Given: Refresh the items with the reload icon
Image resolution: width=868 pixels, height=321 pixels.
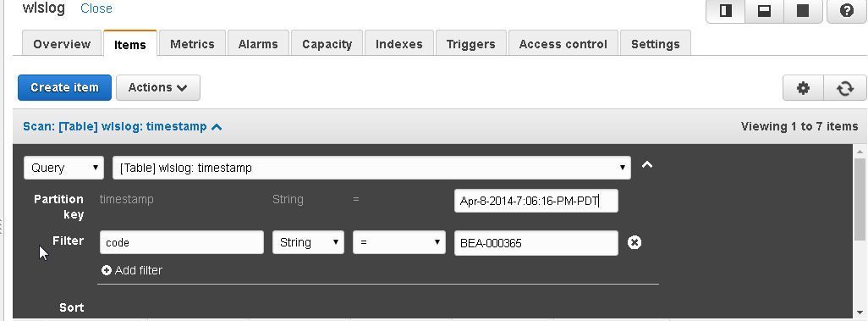Looking at the screenshot, I should (x=845, y=88).
